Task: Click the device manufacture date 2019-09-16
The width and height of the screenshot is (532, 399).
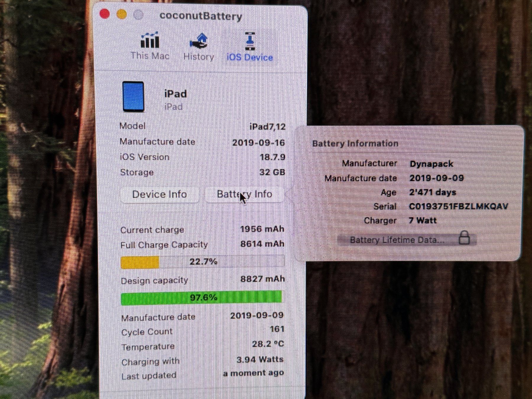Action: 259,142
